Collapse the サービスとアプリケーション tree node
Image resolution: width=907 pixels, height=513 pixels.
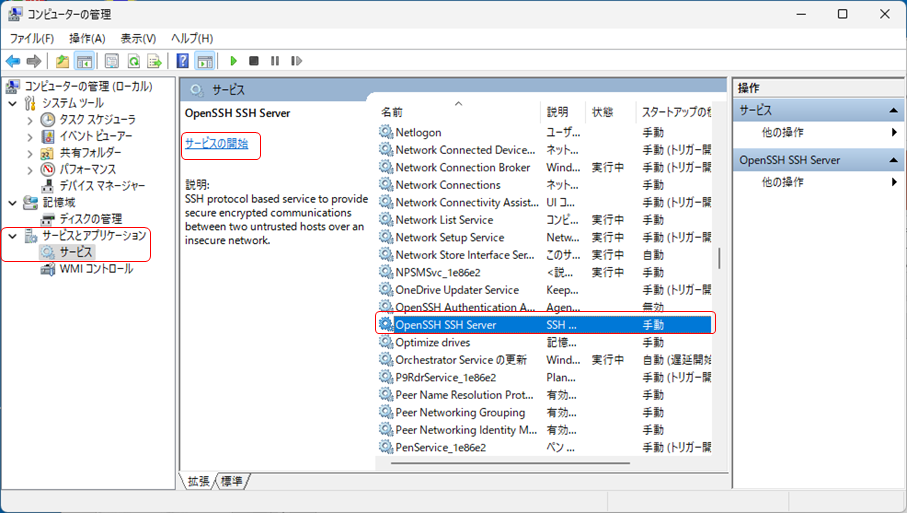[12, 236]
